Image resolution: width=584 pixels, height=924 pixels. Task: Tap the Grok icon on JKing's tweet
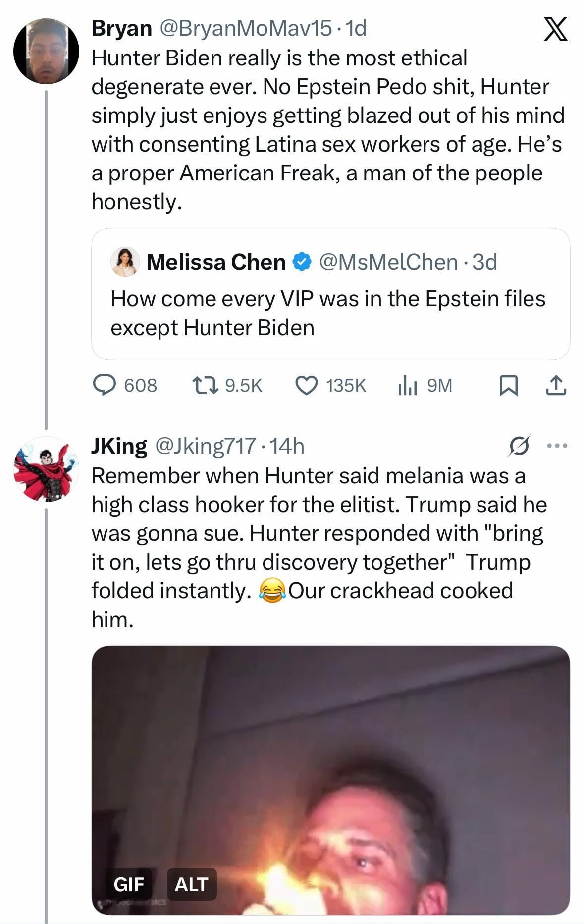tap(520, 446)
